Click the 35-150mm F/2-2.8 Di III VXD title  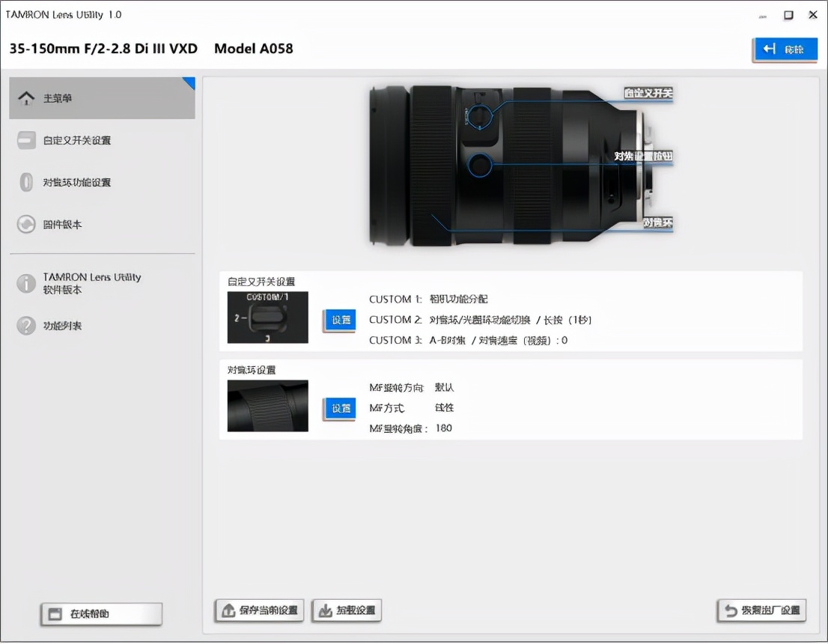click(x=103, y=49)
